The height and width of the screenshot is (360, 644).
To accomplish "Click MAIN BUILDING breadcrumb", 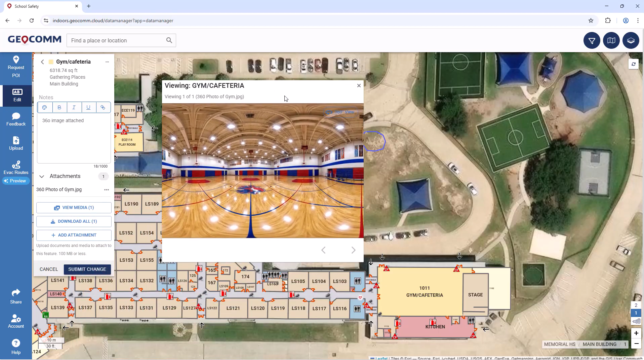I will 599,344.
